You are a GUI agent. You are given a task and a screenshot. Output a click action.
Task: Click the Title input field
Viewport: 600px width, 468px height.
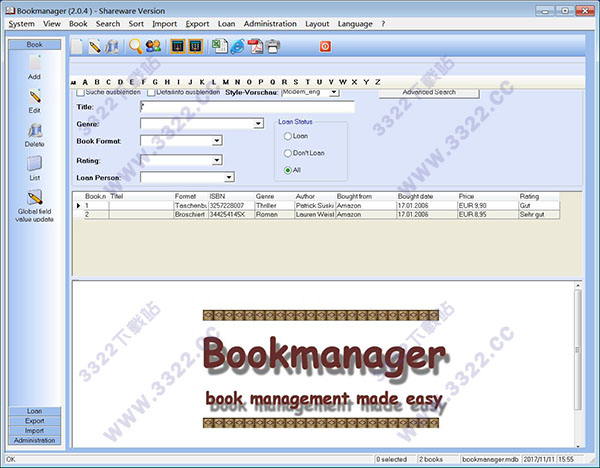click(x=247, y=107)
